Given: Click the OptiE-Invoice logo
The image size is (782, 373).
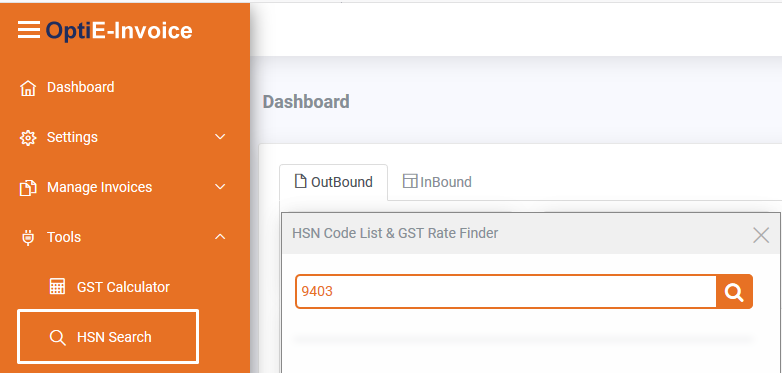Looking at the screenshot, I should coord(119,30).
